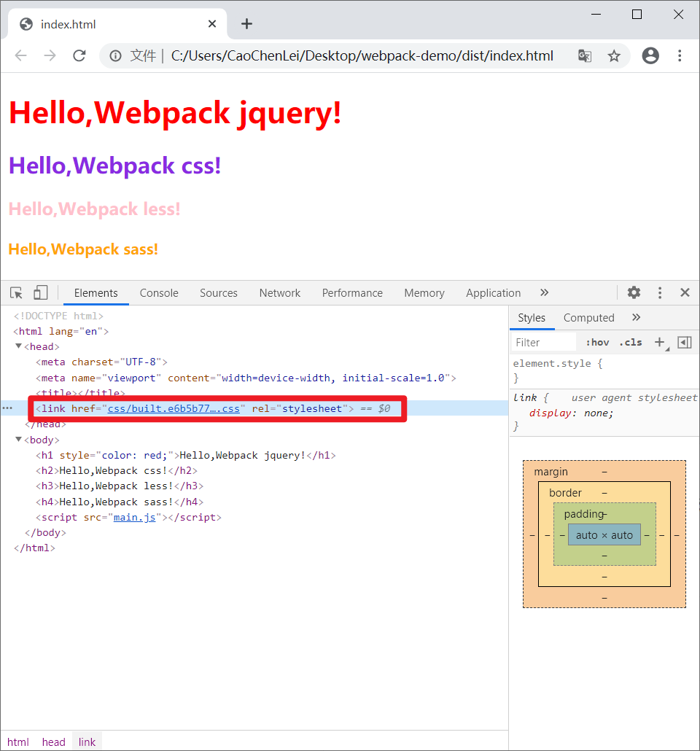This screenshot has width=700, height=751.
Task: Show more DevTools tabs chevron
Action: point(544,292)
